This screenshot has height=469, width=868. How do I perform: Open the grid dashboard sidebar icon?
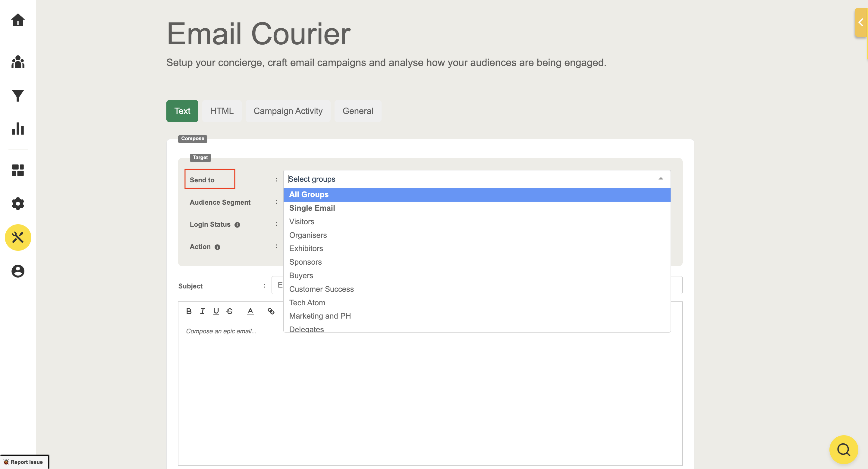[x=18, y=170]
